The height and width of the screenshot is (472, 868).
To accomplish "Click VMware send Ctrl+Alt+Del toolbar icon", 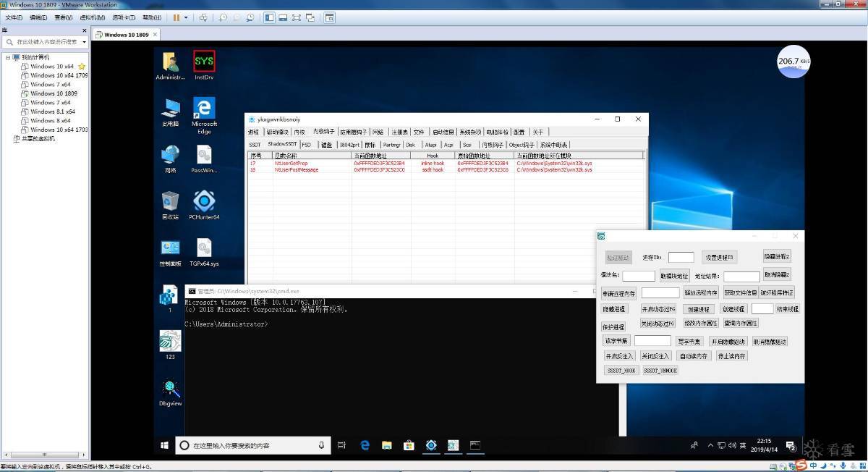I will [x=203, y=17].
